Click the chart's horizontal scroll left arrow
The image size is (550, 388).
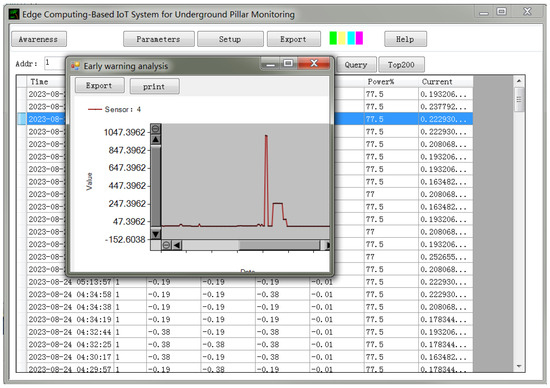coord(177,245)
